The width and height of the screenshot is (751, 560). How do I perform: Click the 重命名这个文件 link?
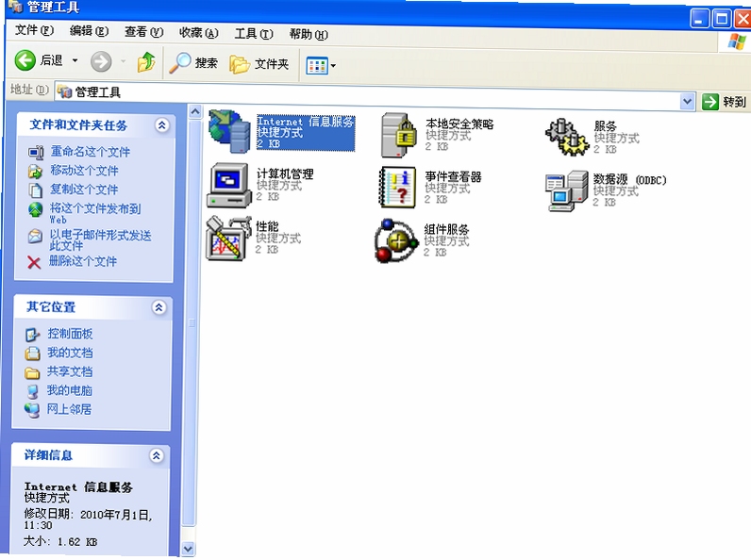point(90,152)
